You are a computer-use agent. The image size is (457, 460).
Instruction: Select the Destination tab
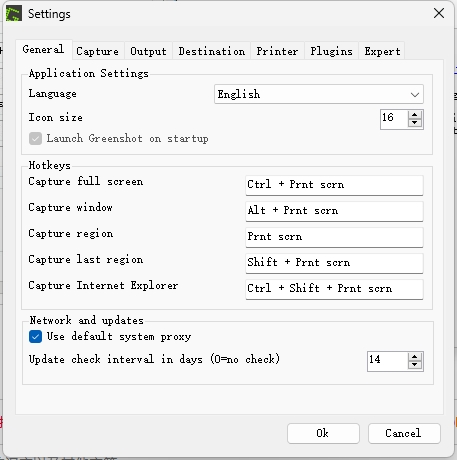[x=212, y=51]
